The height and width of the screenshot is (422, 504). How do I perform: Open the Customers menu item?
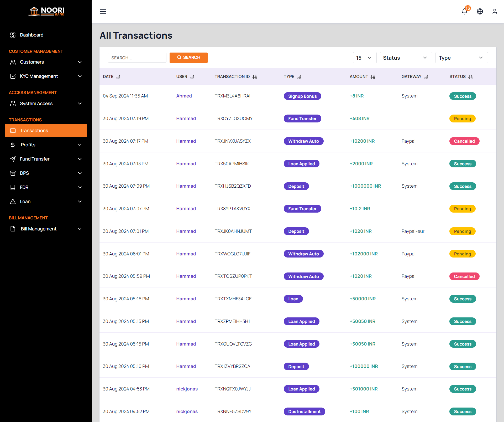coord(46,62)
